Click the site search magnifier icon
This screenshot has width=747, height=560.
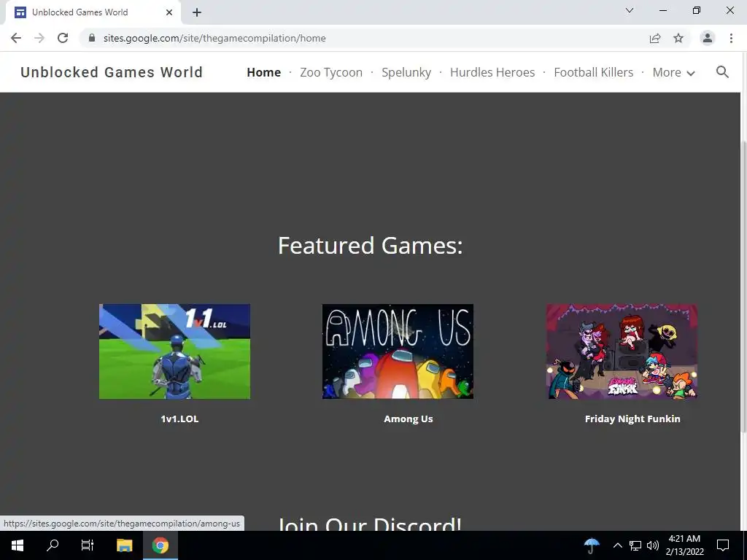pyautogui.click(x=722, y=72)
